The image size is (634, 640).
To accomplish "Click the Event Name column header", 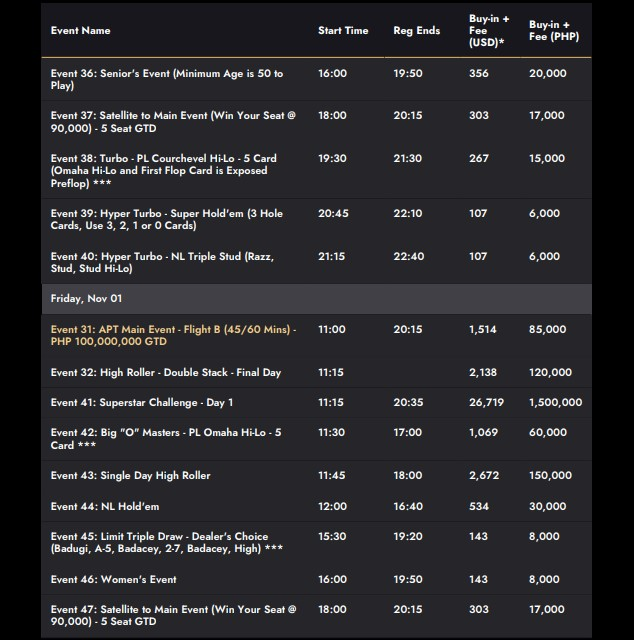I will pyautogui.click(x=81, y=31).
